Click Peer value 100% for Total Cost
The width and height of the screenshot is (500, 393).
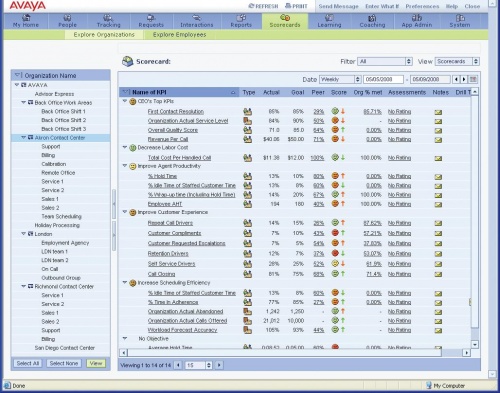(317, 158)
